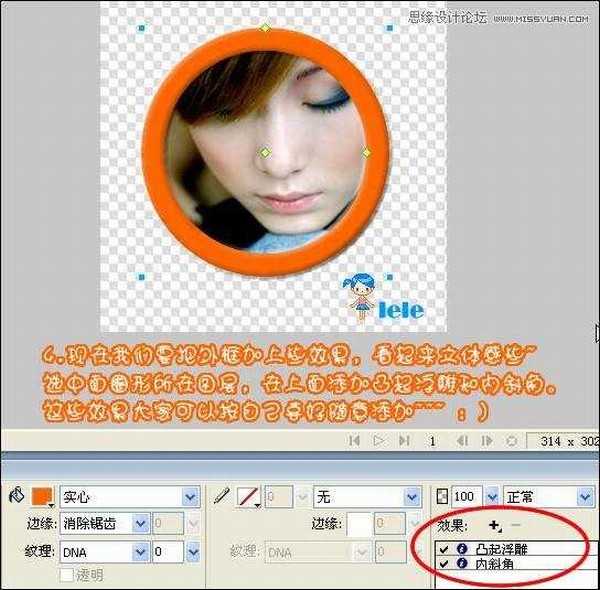Viewport: 600px width, 590px height.
Task: Disable the 内斜角 effect checkmark
Action: click(444, 563)
